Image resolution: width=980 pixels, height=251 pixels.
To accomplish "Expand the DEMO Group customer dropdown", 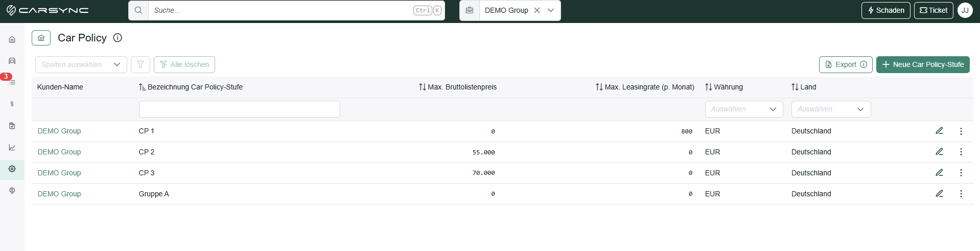I will pyautogui.click(x=551, y=10).
